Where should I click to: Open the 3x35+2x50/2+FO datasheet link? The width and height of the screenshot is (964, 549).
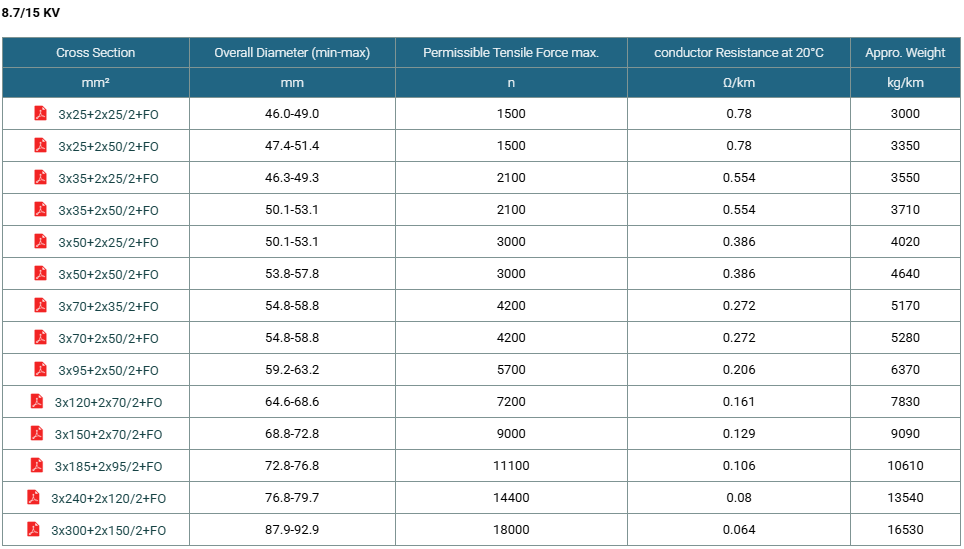[x=108, y=210]
